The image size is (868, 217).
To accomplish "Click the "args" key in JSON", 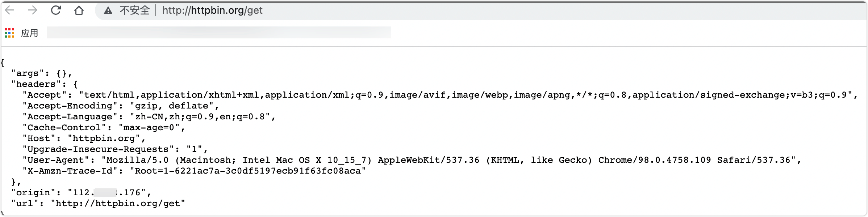I will pos(28,73).
